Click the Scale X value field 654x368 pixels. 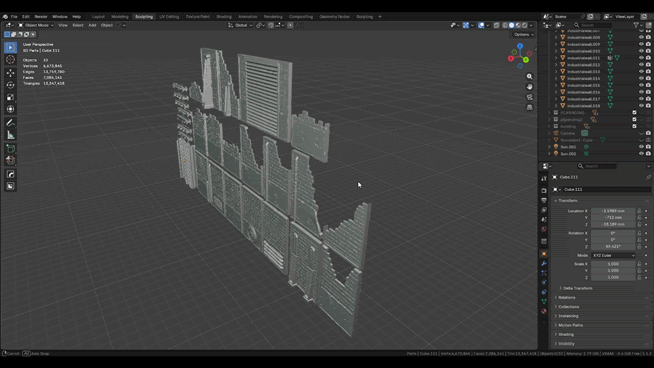pos(613,264)
